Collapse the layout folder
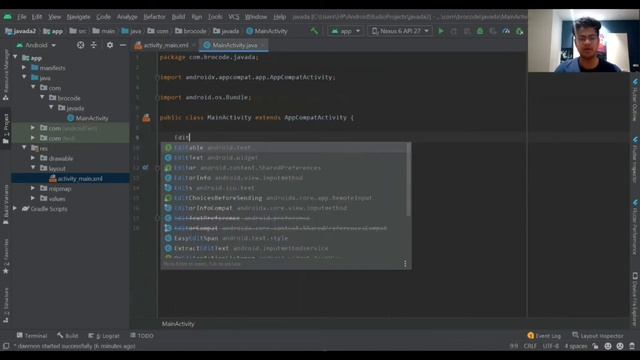 (33, 168)
